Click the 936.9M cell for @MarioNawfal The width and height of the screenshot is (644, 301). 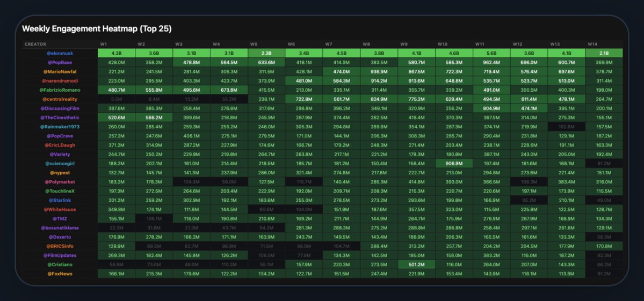tap(379, 71)
